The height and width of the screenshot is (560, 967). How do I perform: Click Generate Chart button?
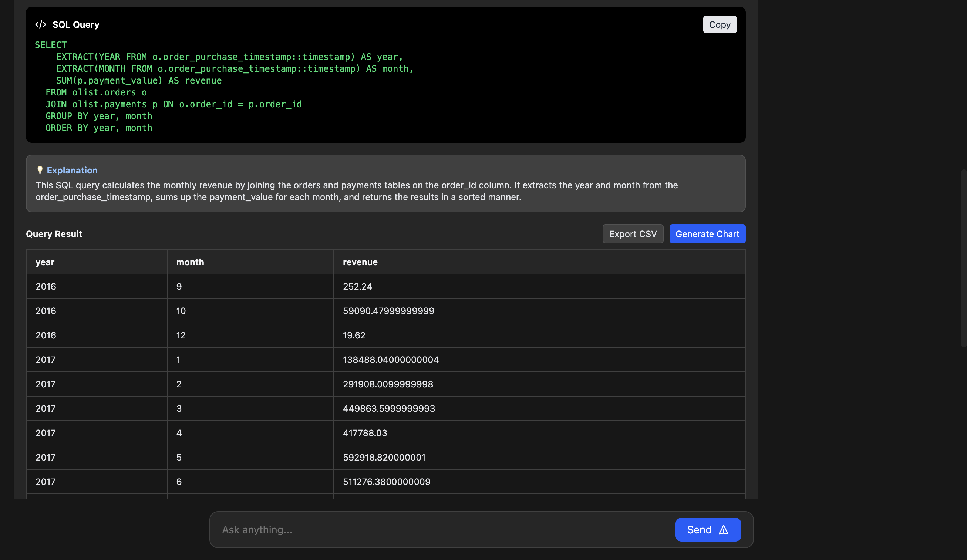pyautogui.click(x=707, y=234)
